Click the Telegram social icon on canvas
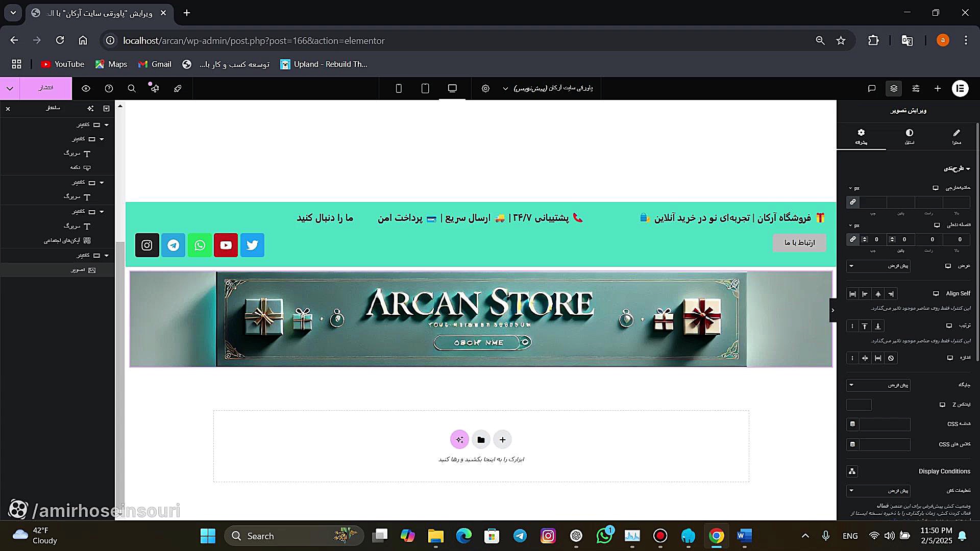 pyautogui.click(x=174, y=245)
